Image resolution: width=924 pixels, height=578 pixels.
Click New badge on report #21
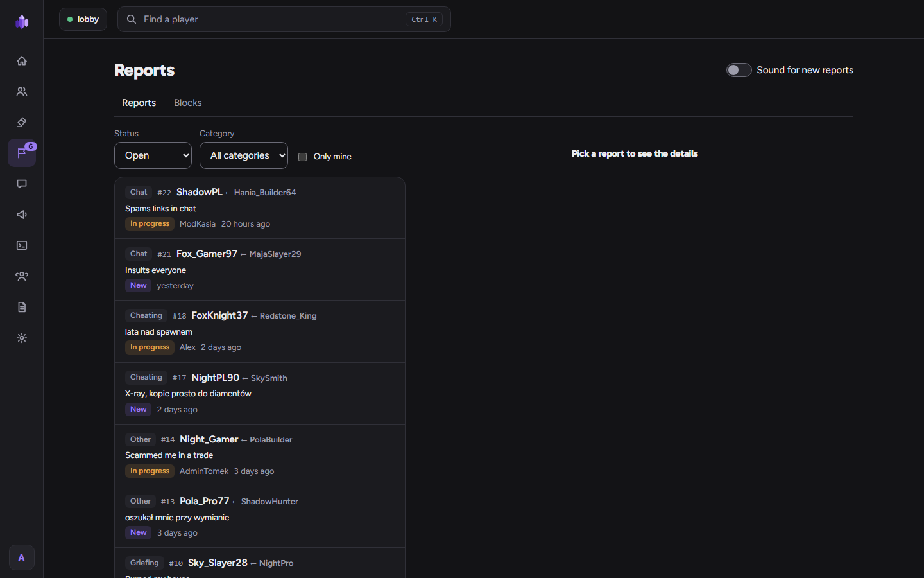pos(139,286)
